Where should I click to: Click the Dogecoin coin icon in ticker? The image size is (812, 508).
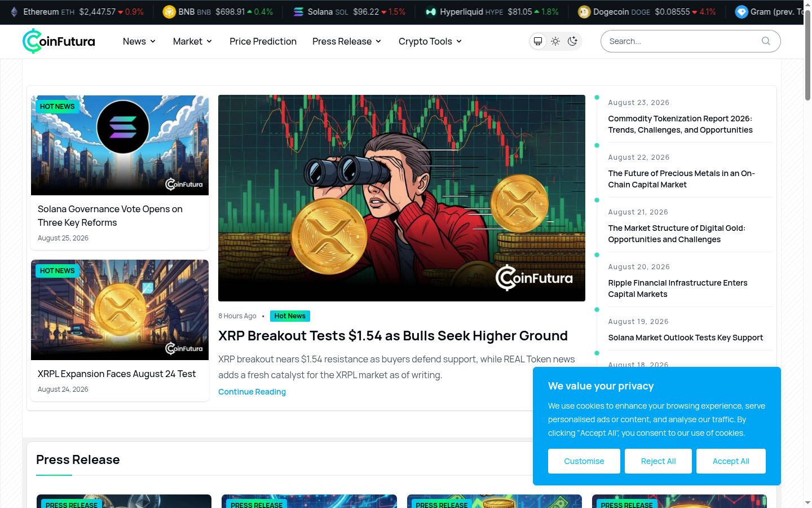click(x=584, y=12)
